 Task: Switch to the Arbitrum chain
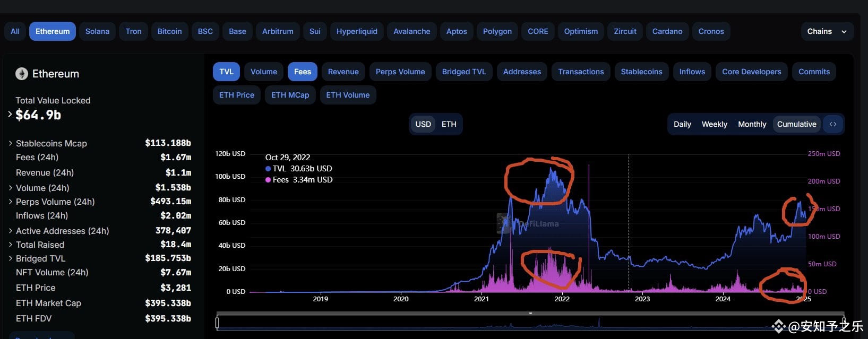tap(278, 31)
